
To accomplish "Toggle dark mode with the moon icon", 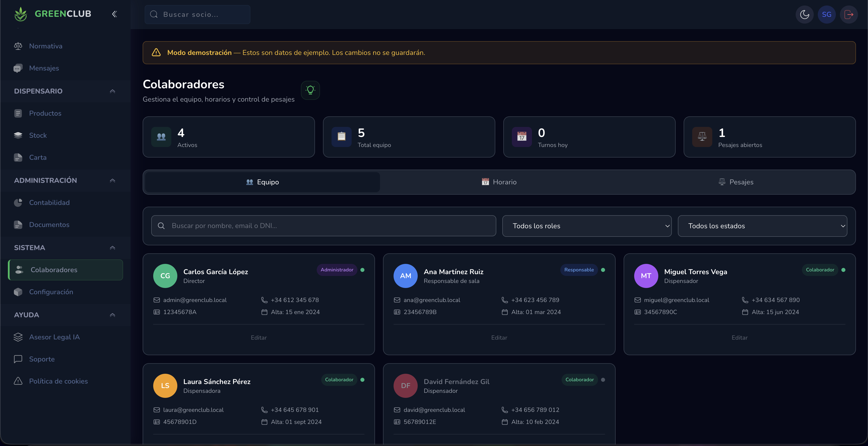I will [805, 14].
